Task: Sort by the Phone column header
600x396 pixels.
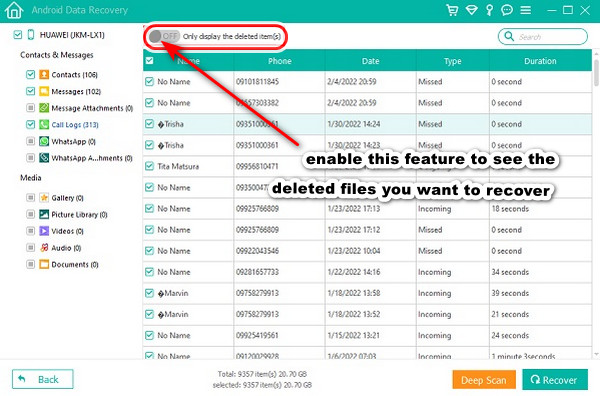Action: [279, 61]
